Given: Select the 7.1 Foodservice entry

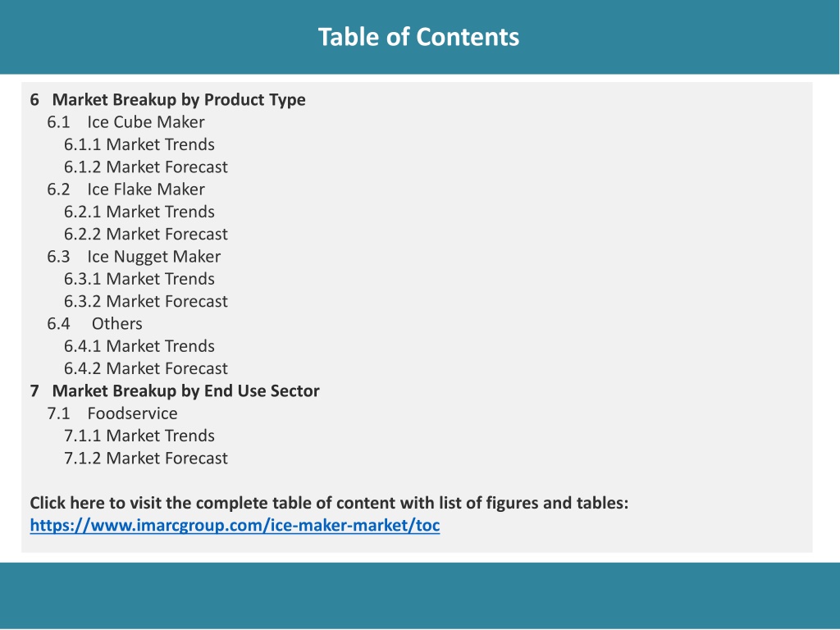Looking at the screenshot, I should 112,413.
